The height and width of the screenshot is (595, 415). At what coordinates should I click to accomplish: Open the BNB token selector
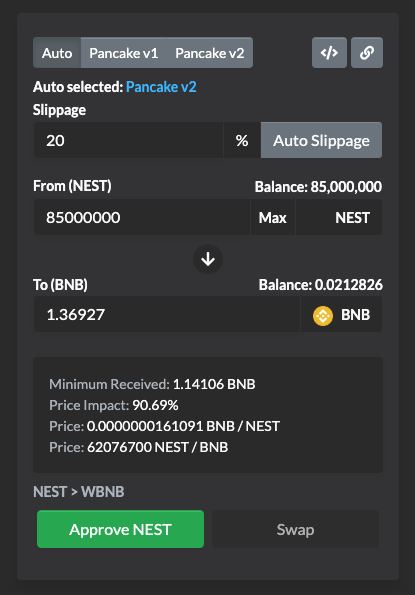click(341, 315)
